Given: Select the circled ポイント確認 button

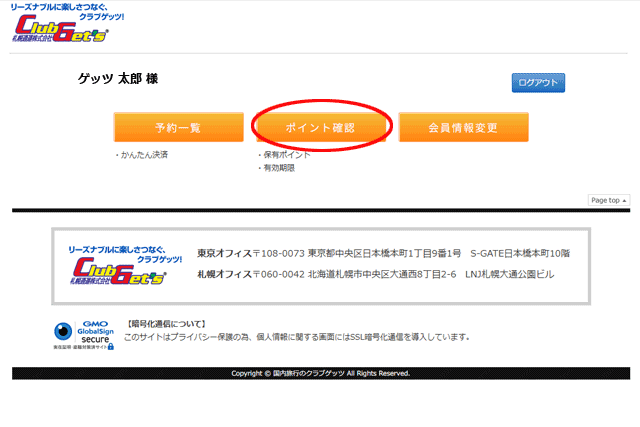Looking at the screenshot, I should point(320,128).
